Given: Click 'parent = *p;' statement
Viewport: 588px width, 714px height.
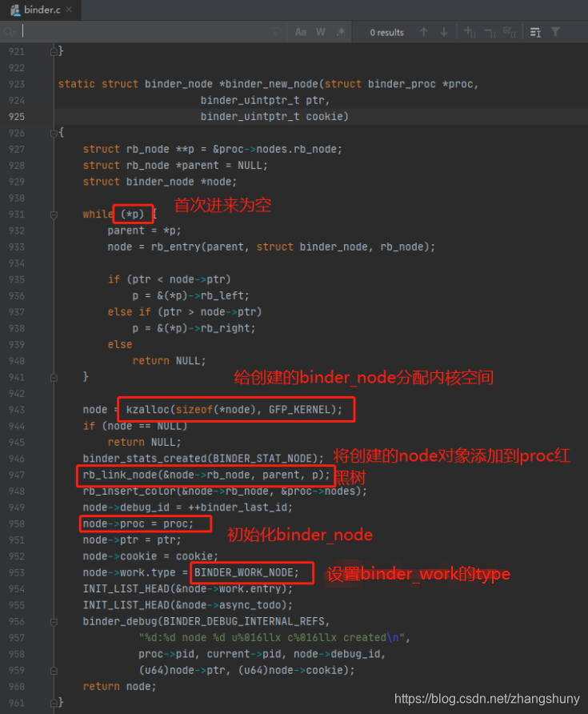Looking at the screenshot, I should pos(144,231).
